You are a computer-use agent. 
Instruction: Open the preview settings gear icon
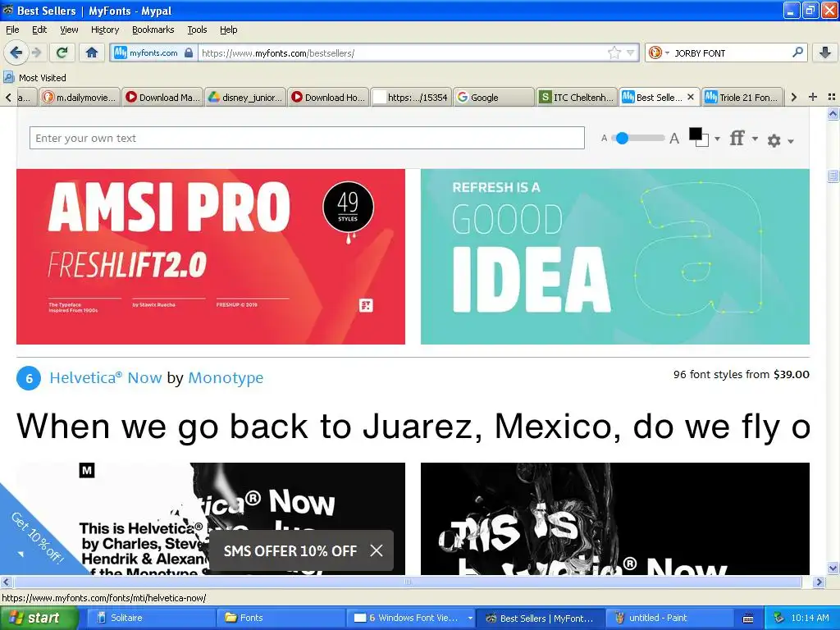pos(774,140)
